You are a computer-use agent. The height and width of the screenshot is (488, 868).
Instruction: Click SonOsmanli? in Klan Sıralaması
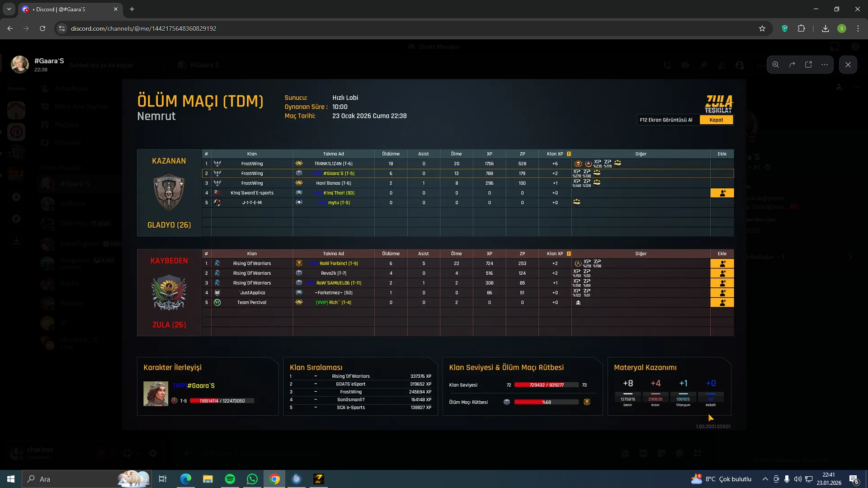pos(351,400)
